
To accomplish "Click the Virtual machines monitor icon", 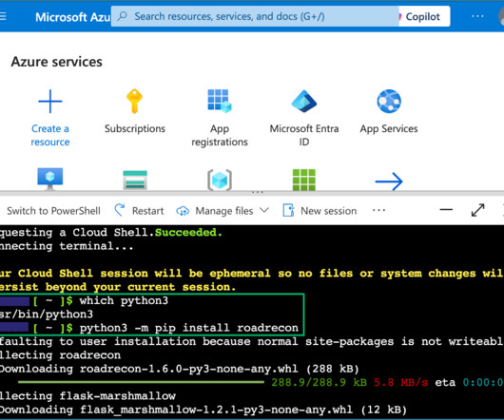I will (x=50, y=179).
